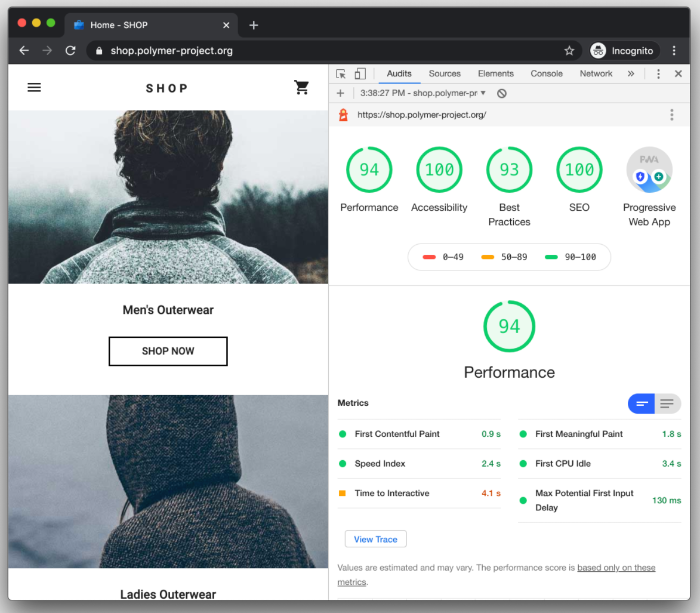Clear all audits with the circle-slash icon
This screenshot has width=700, height=613.
pyautogui.click(x=502, y=93)
